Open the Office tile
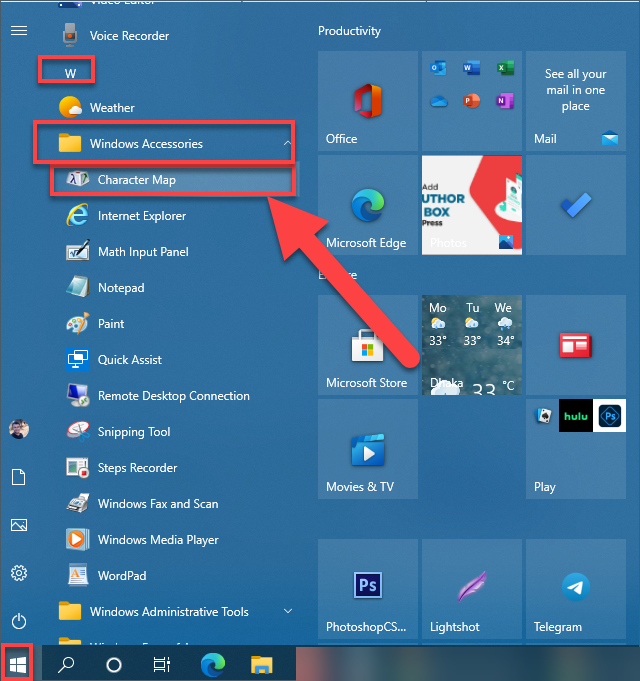 pyautogui.click(x=368, y=101)
